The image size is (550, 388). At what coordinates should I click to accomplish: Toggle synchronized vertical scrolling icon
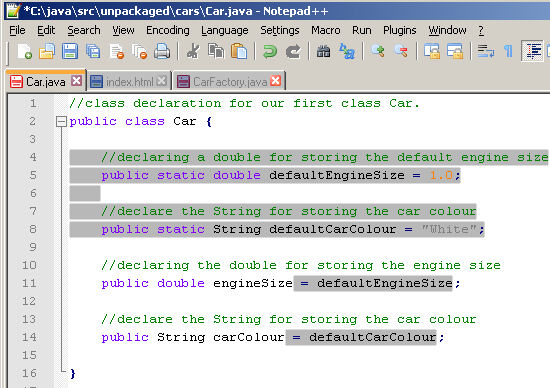coord(432,52)
